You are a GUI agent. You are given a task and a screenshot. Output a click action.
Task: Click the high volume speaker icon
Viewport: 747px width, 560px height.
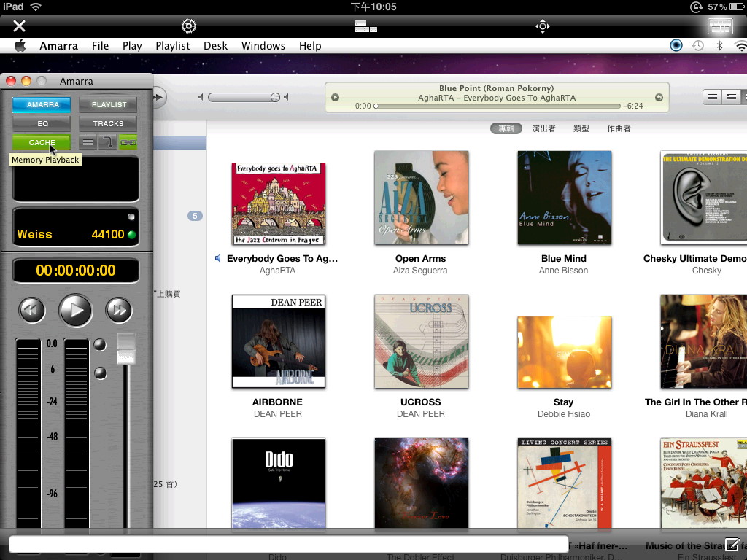tap(286, 97)
